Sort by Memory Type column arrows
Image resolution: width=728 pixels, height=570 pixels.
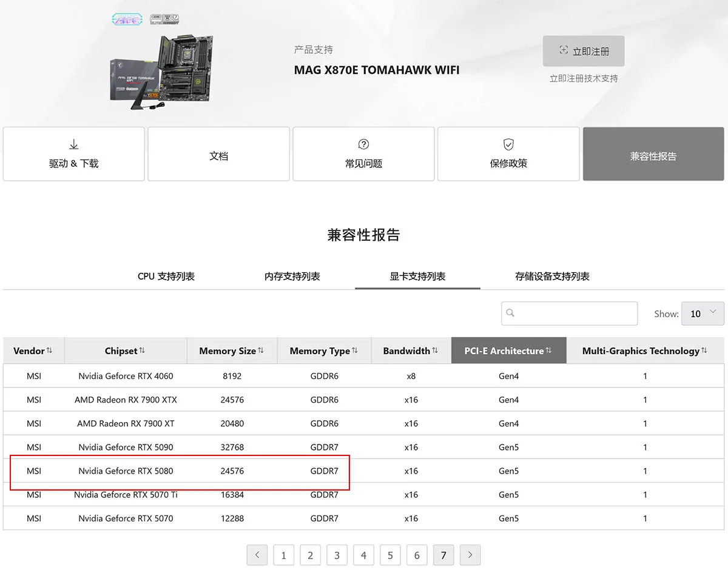(x=355, y=350)
